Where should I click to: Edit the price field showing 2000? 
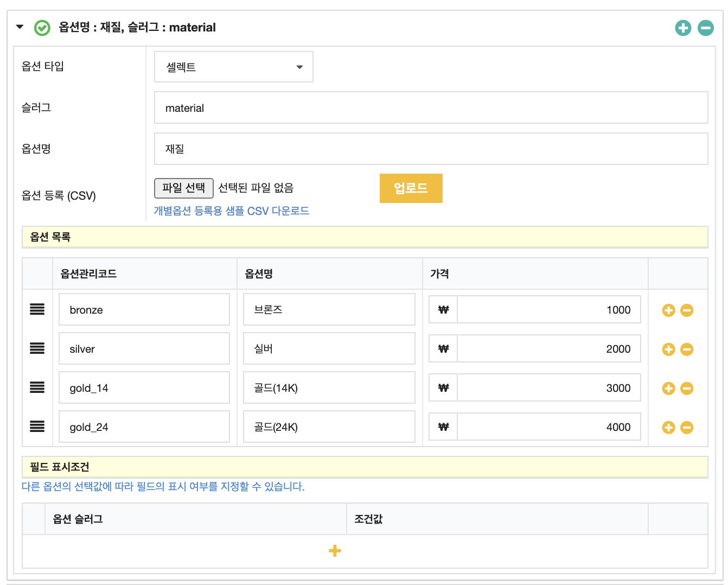coord(548,349)
